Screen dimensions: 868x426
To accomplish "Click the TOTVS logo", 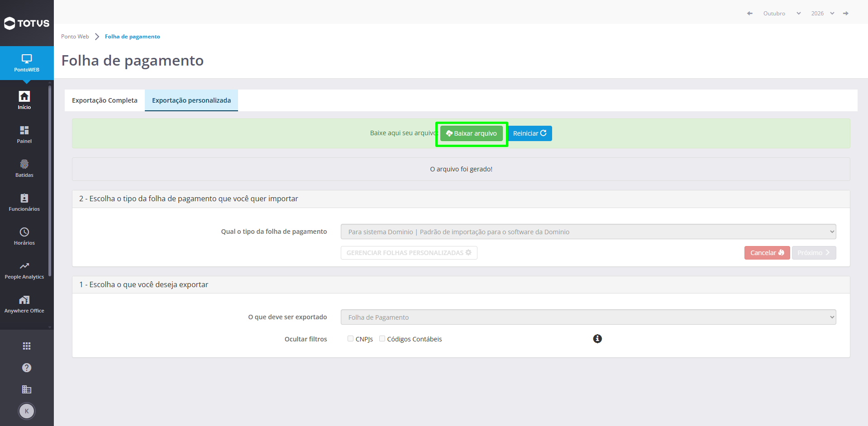I will tap(27, 23).
